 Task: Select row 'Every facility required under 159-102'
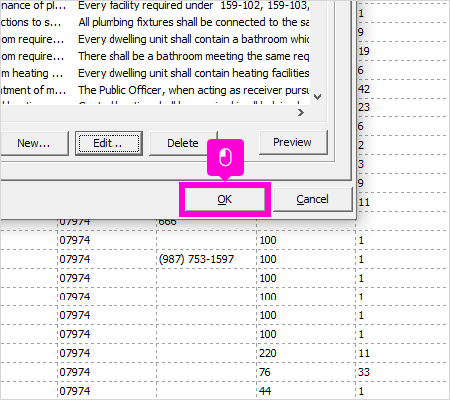coord(155,6)
